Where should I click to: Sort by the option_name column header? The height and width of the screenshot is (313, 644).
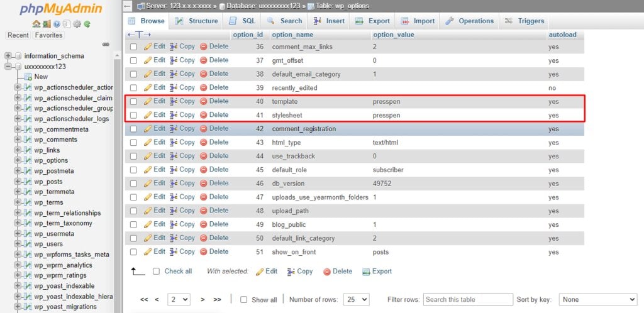pos(292,35)
